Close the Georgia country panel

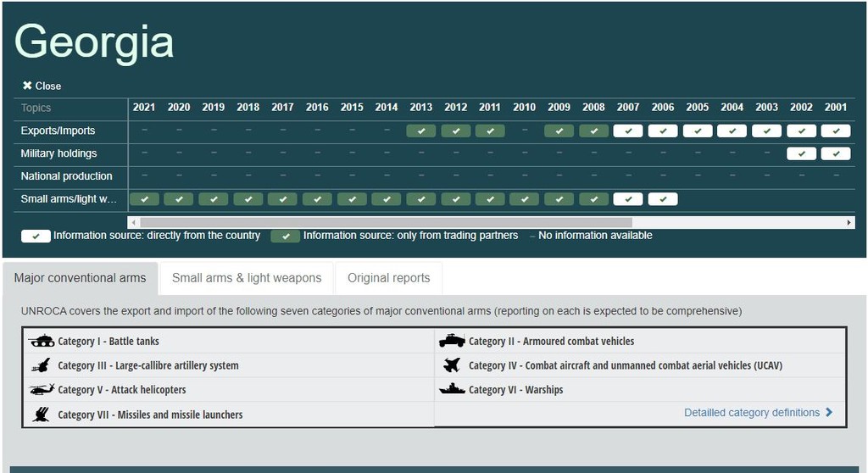click(42, 86)
